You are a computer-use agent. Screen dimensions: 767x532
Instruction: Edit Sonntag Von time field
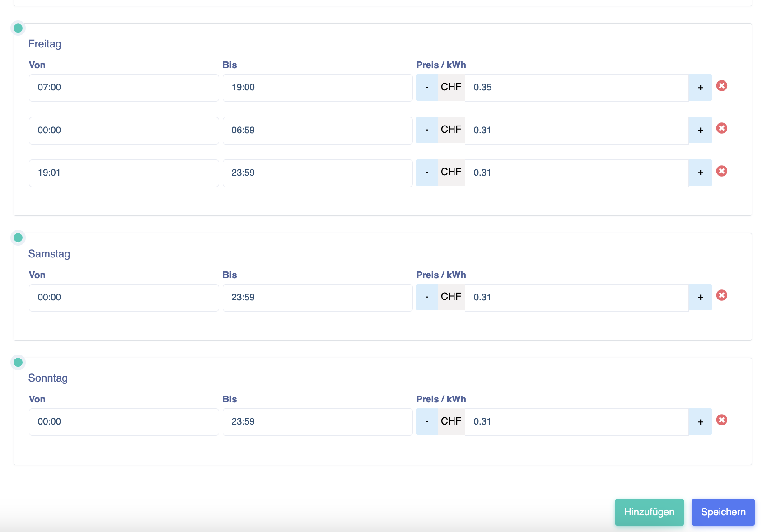point(124,422)
